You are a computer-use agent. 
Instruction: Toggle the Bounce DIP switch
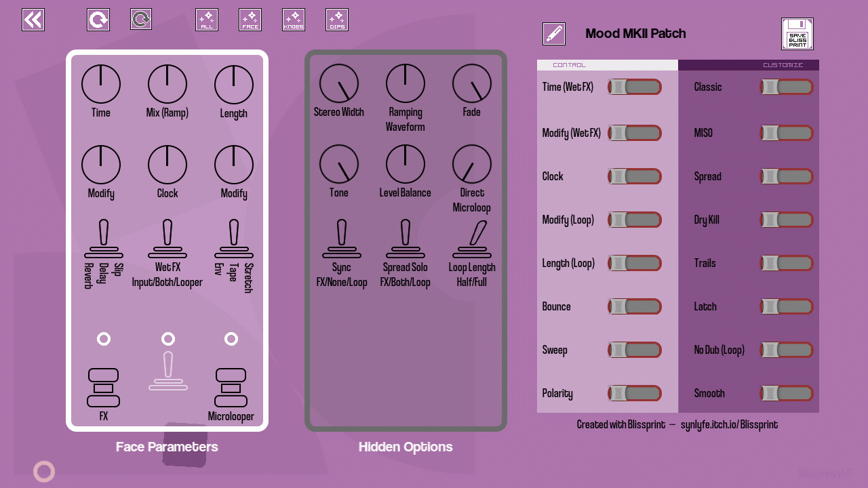[x=635, y=306]
